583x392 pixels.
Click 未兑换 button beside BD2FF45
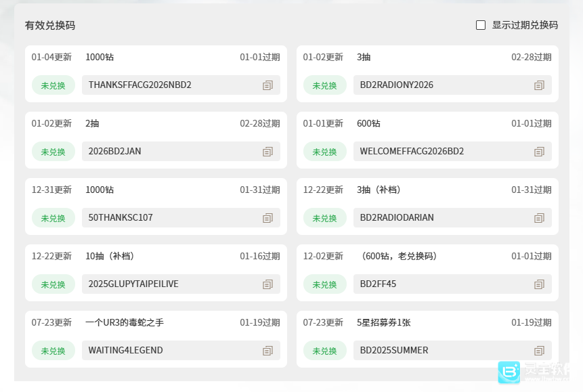click(x=324, y=284)
